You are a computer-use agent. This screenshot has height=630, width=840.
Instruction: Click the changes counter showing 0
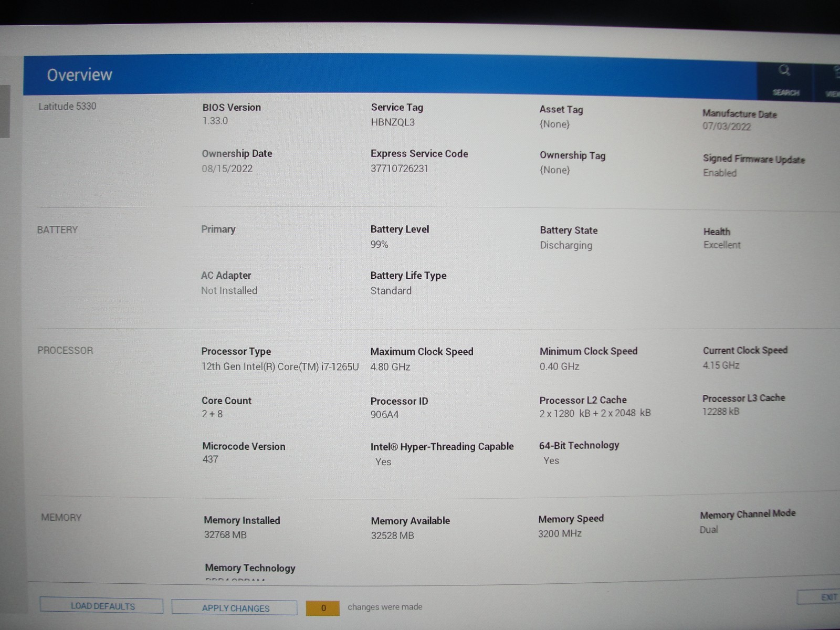[323, 608]
